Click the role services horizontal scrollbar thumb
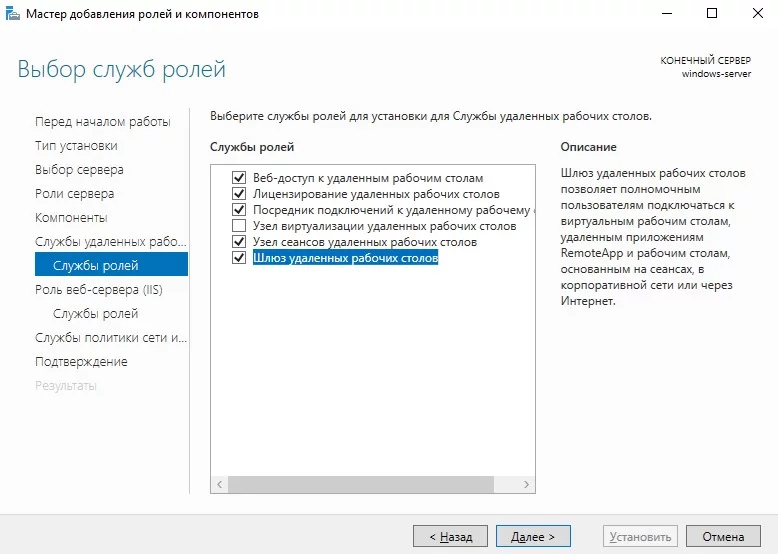778x554 pixels. coord(361,485)
